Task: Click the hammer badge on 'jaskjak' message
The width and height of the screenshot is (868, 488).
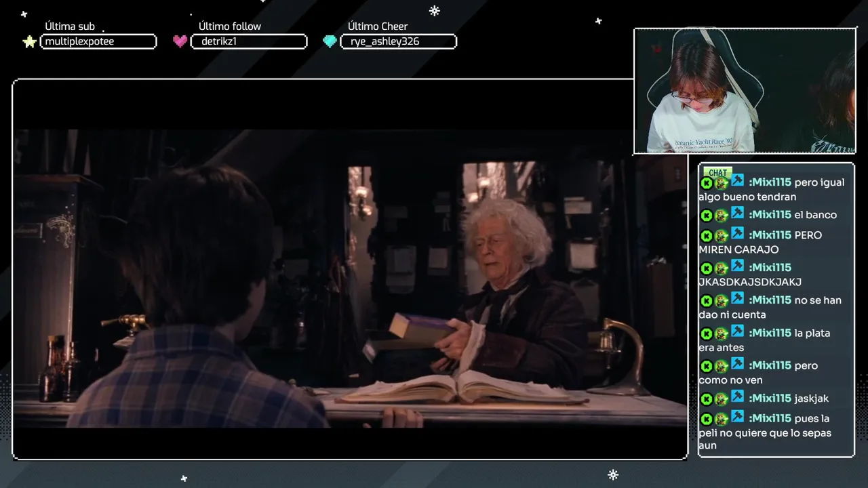Action: [x=737, y=396]
